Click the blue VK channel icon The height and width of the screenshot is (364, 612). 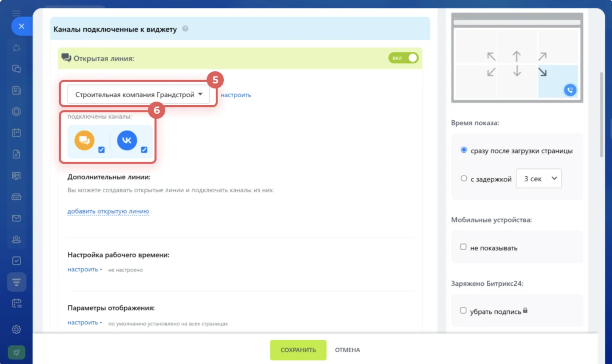[x=127, y=140]
